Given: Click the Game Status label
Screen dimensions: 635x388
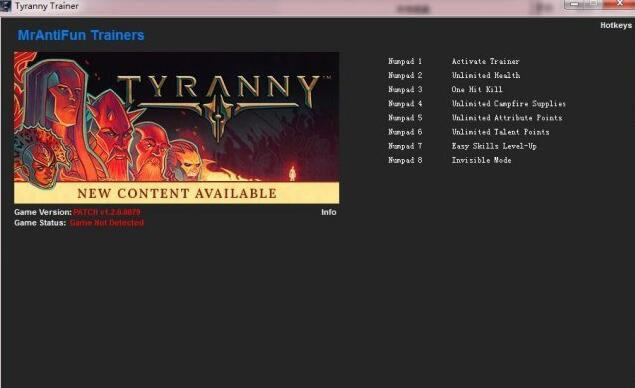Looking at the screenshot, I should [40, 223].
